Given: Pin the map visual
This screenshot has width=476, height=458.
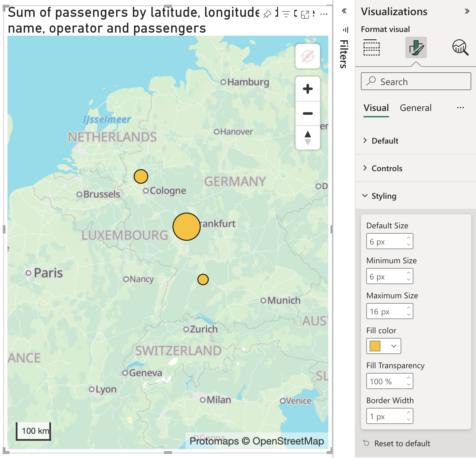Looking at the screenshot, I should coord(267,14).
